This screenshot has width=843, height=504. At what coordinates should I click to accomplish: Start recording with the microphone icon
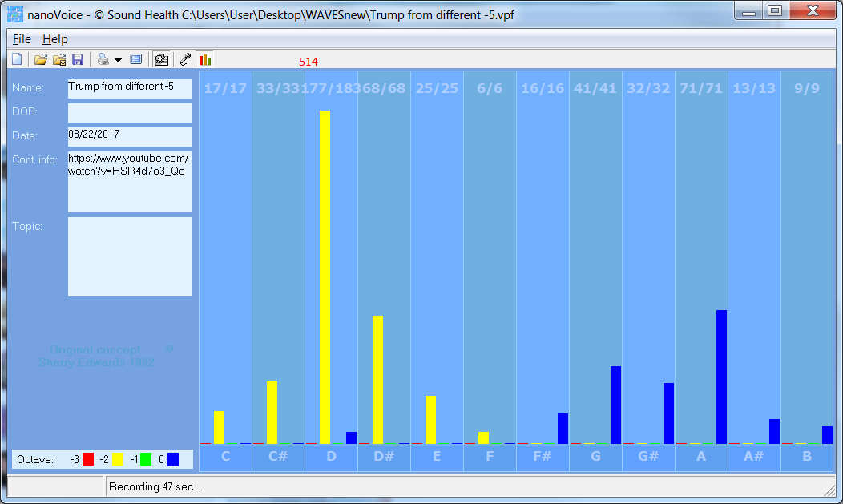click(x=185, y=59)
